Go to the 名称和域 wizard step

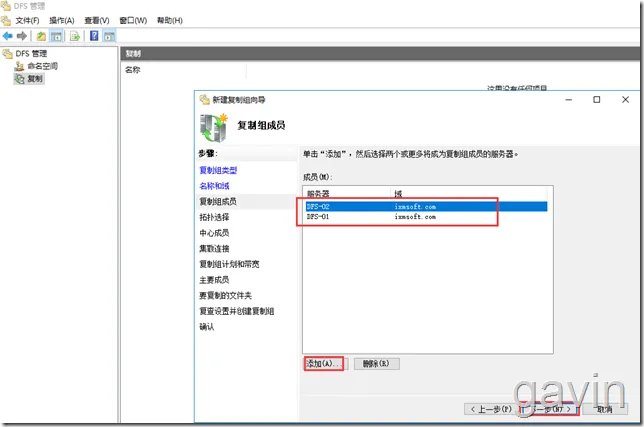pos(214,186)
